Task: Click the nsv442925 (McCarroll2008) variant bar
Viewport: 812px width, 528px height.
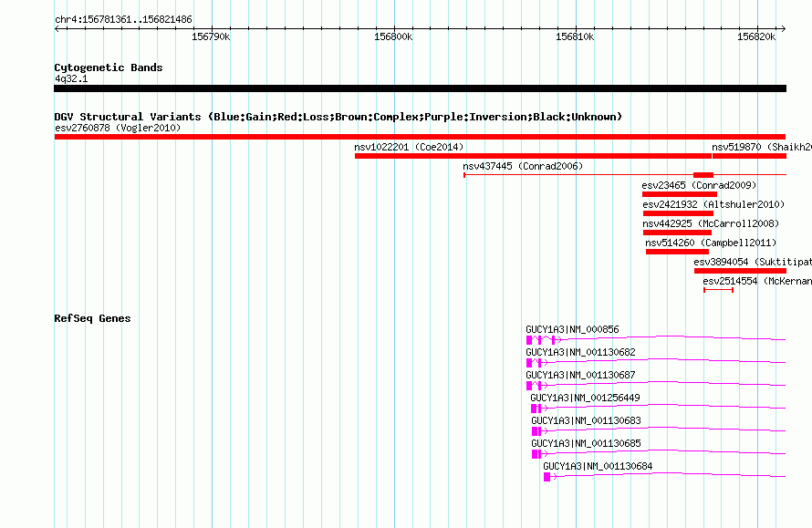Action: click(677, 233)
